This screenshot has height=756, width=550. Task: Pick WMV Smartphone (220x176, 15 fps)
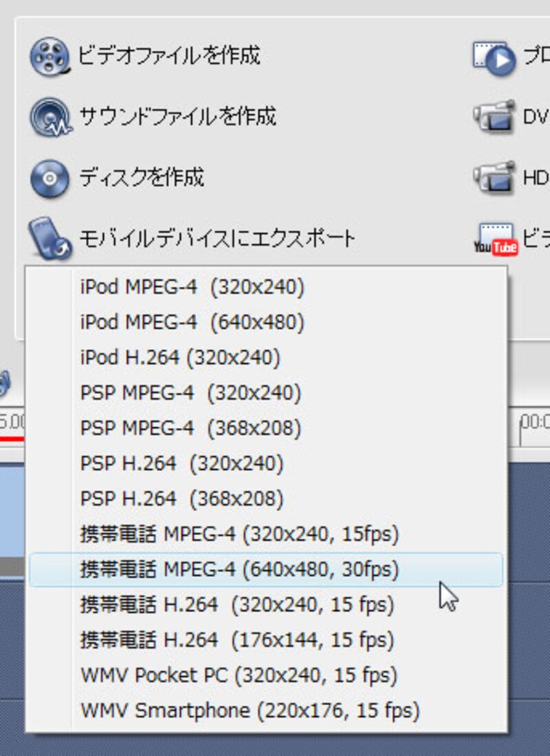[x=266, y=710]
